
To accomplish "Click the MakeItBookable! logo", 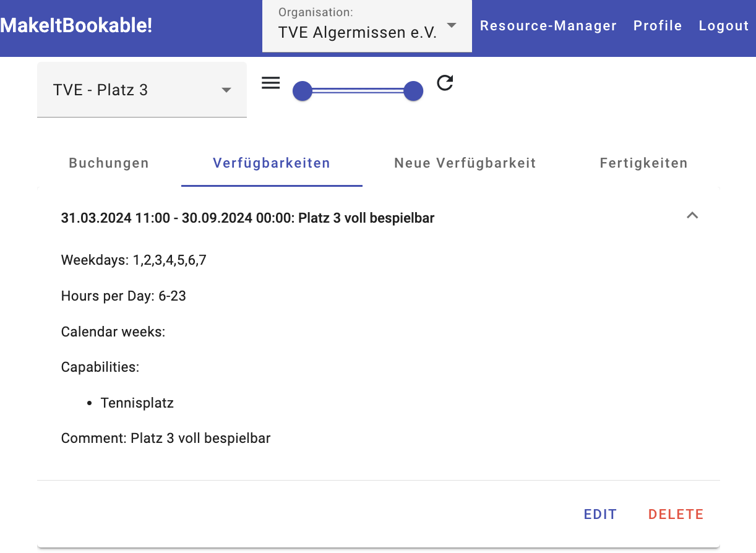I will point(76,25).
